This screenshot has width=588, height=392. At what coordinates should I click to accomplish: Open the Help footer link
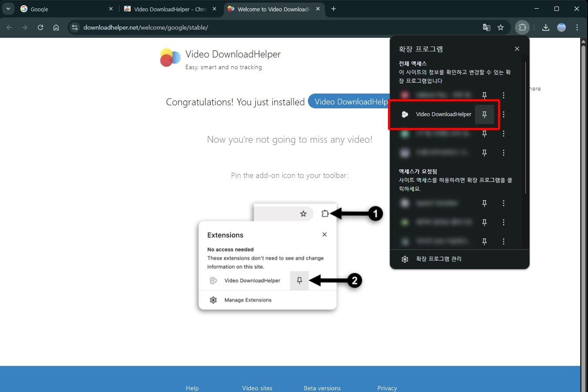(192, 388)
